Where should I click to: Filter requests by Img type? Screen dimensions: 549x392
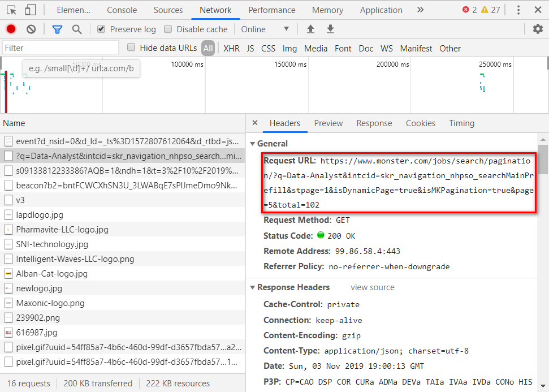289,48
